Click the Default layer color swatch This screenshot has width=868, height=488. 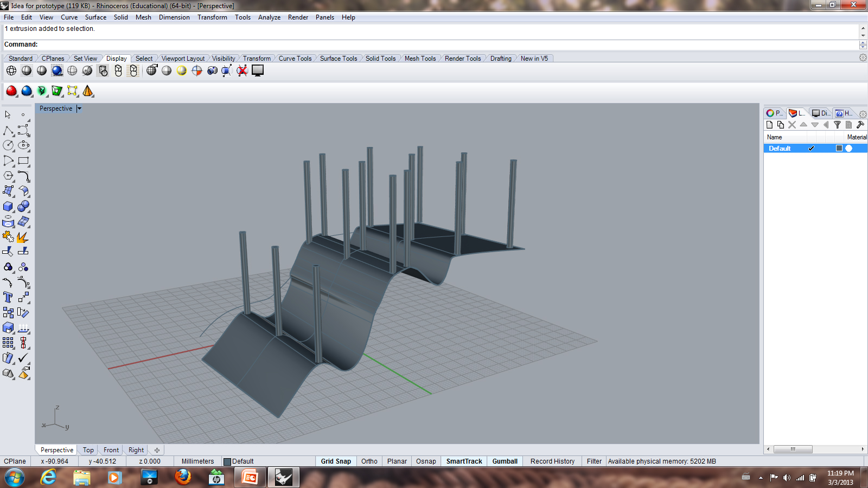point(839,149)
